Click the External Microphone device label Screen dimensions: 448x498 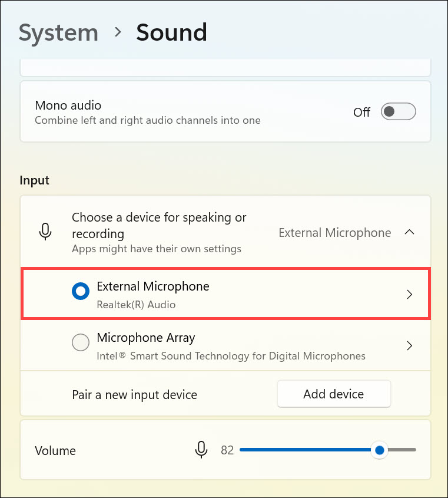pos(153,287)
